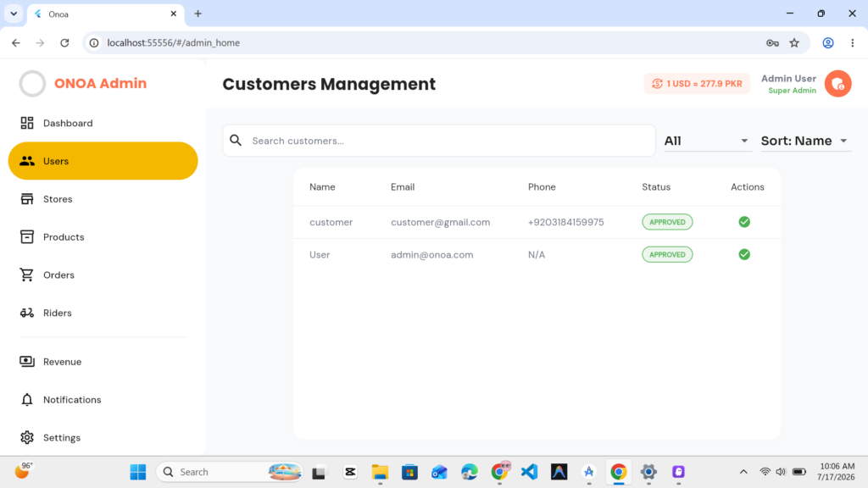Screen dimensions: 868x488
Task: Open the Sort: Name dropdown
Action: pos(805,141)
